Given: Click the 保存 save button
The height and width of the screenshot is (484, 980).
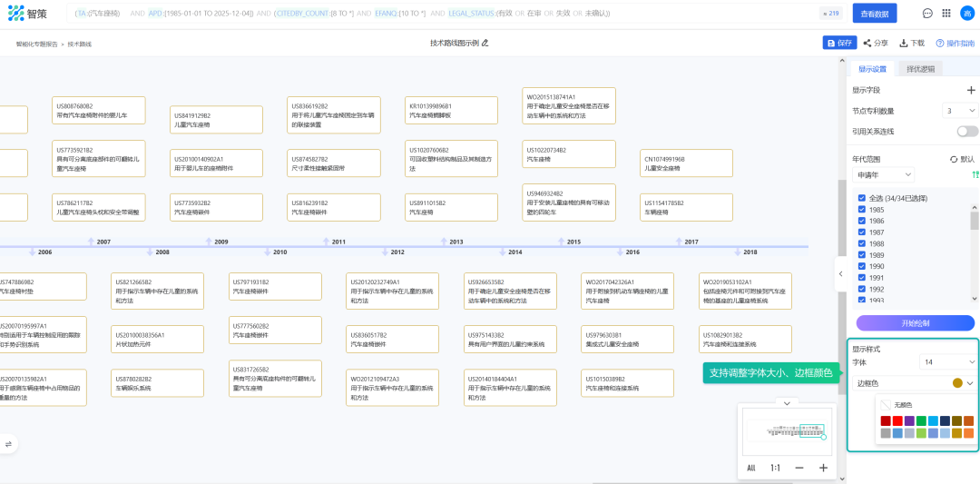Looking at the screenshot, I should pos(839,44).
